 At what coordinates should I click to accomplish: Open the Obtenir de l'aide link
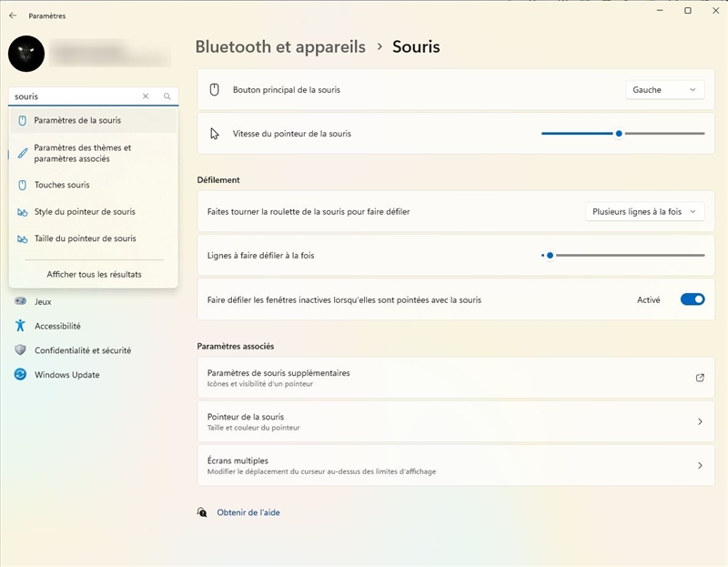coord(248,512)
